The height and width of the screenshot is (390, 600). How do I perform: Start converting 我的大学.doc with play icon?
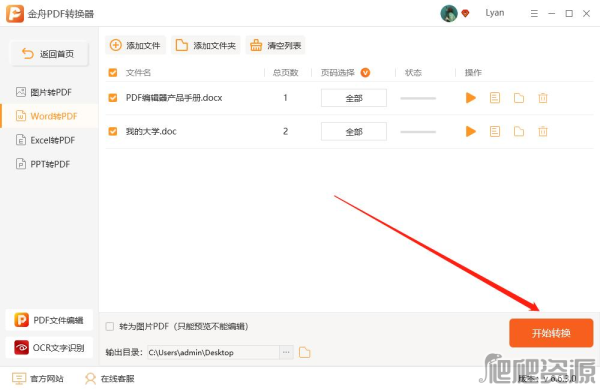(x=471, y=132)
